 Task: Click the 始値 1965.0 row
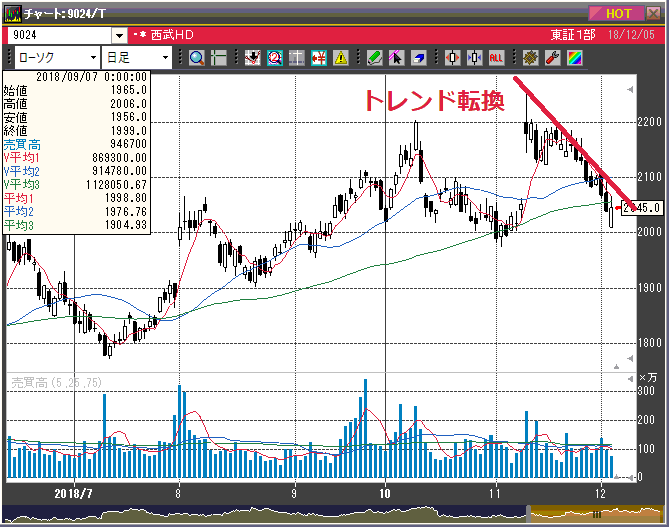pos(76,90)
